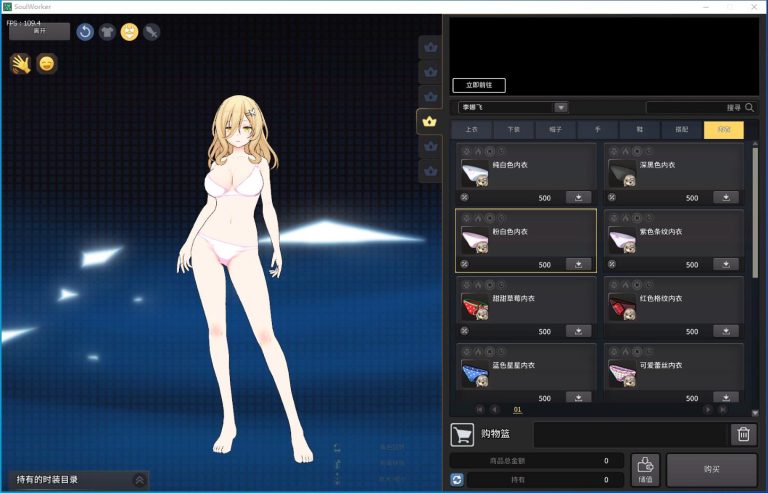Add 粉白色内衣 to cart with download button
This screenshot has height=493, width=768.
(578, 264)
